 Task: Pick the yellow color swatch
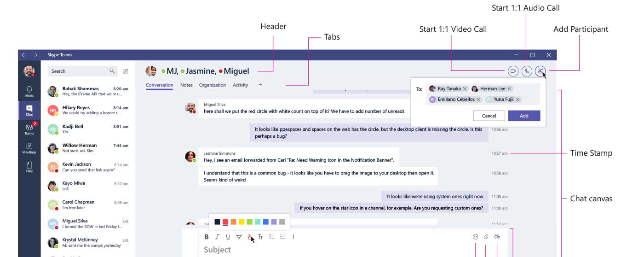click(241, 222)
